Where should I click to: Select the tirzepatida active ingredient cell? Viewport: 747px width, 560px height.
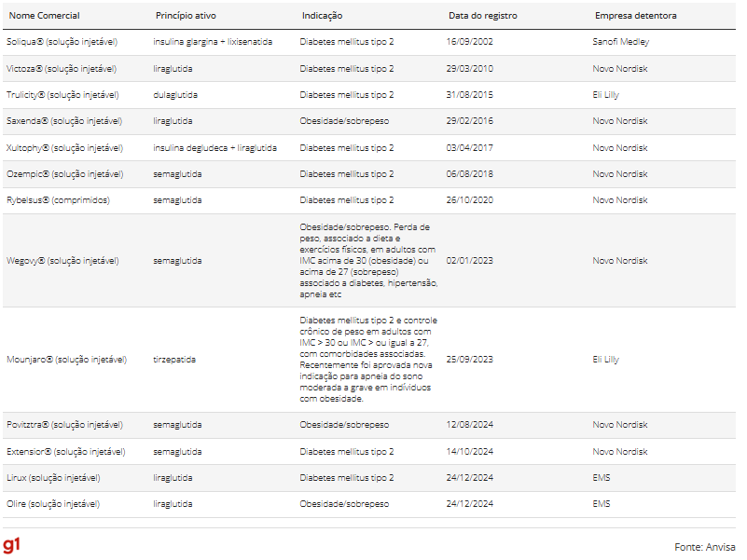(174, 360)
